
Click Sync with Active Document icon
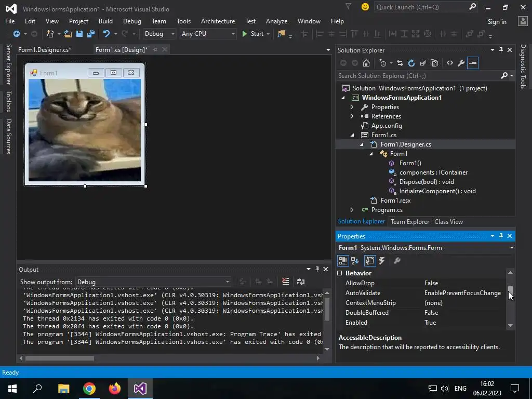coord(400,63)
